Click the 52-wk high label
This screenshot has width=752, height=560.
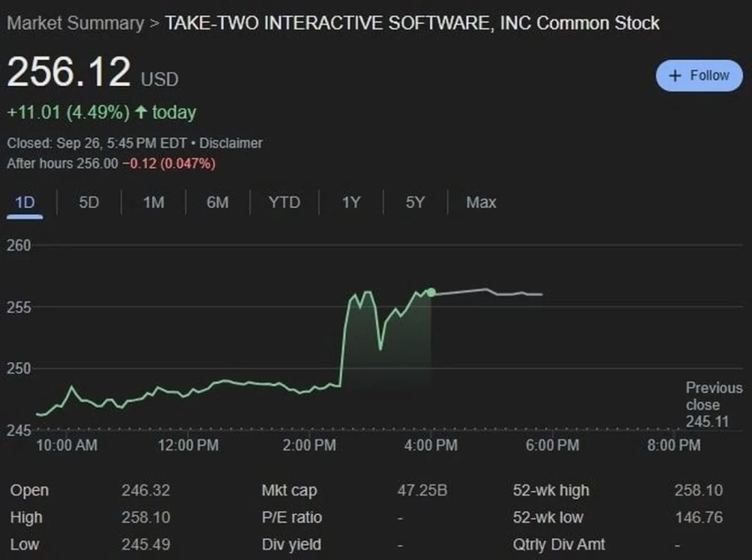550,490
